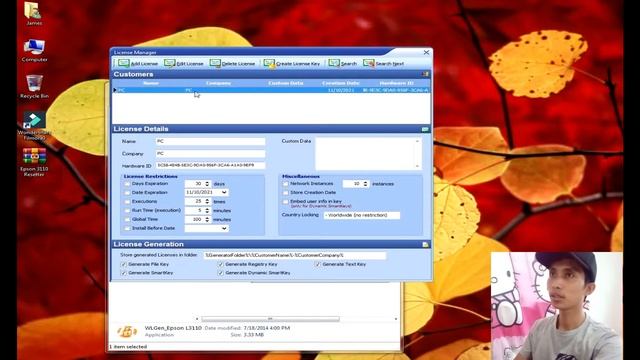Uncheck Generate Dynamic SmartKey
The height and width of the screenshot is (360, 640).
click(220, 273)
